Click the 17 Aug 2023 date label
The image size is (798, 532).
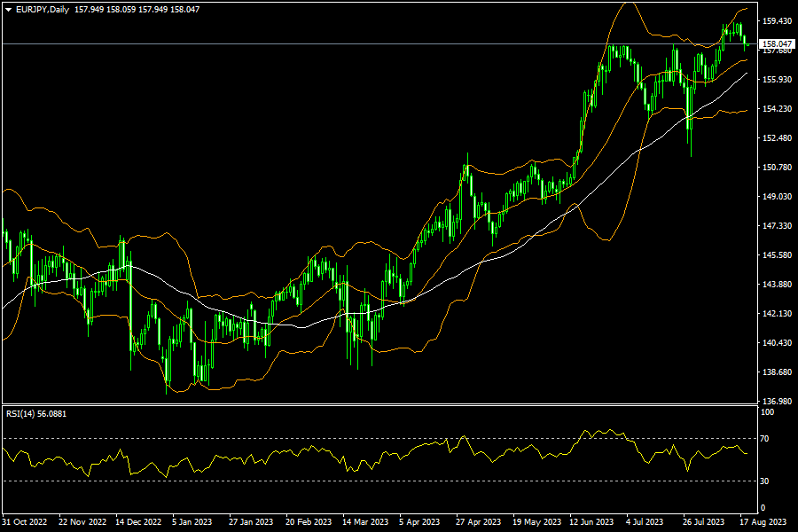click(763, 522)
